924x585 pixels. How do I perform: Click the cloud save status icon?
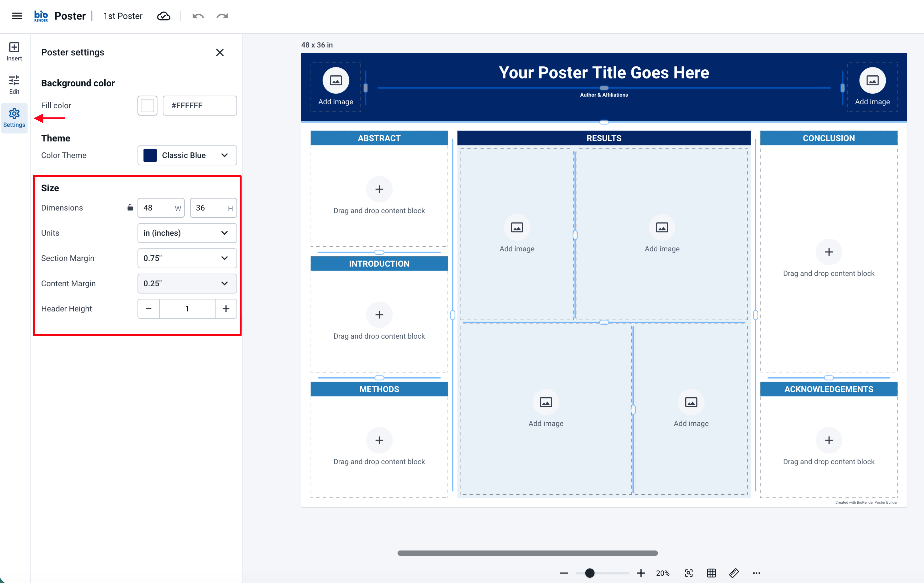164,16
